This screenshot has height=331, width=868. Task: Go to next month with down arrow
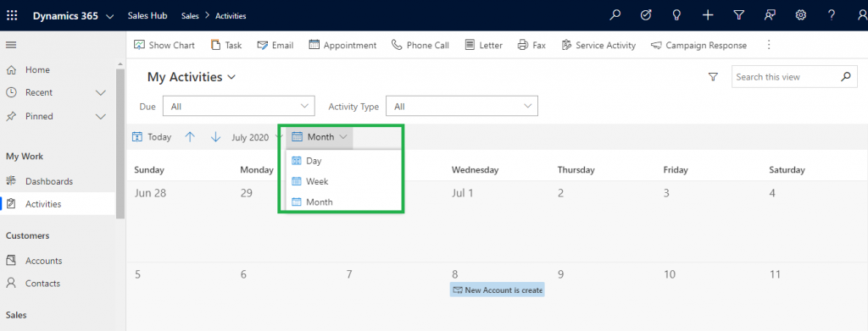pos(216,137)
